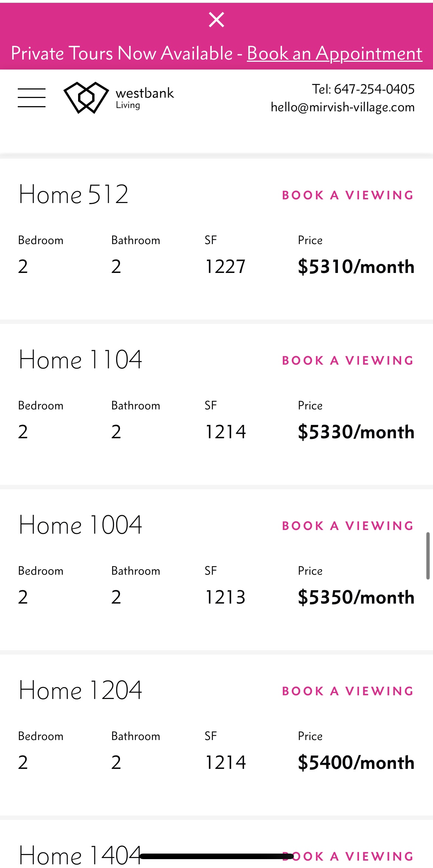Close the pink Private Tours banner
The width and height of the screenshot is (433, 868).
(x=216, y=20)
